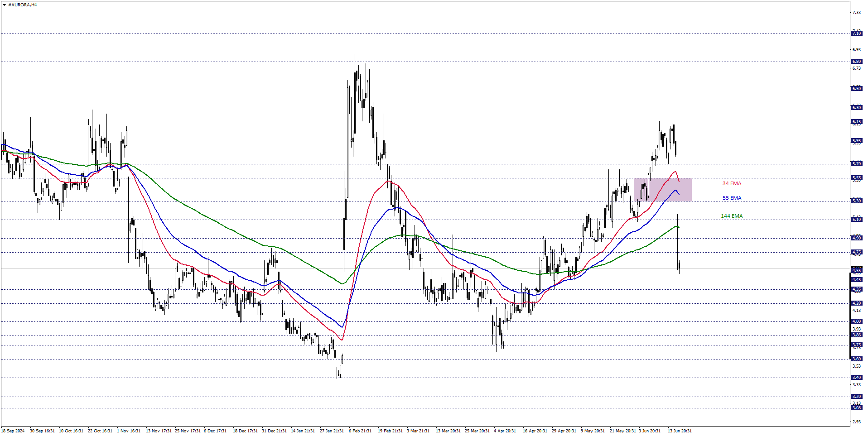Click the 31 Dec 21:31 date label
The height and width of the screenshot is (436, 868).
(x=274, y=431)
